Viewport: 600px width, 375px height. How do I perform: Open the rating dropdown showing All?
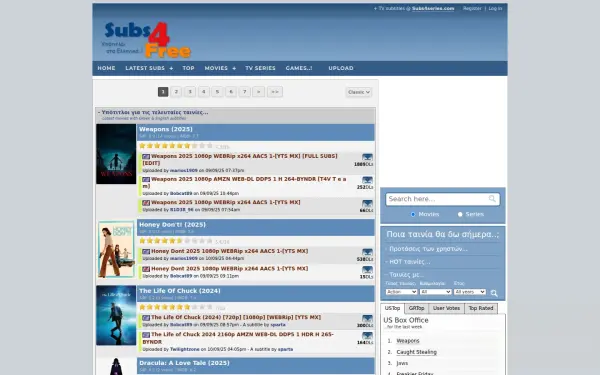tap(435, 292)
